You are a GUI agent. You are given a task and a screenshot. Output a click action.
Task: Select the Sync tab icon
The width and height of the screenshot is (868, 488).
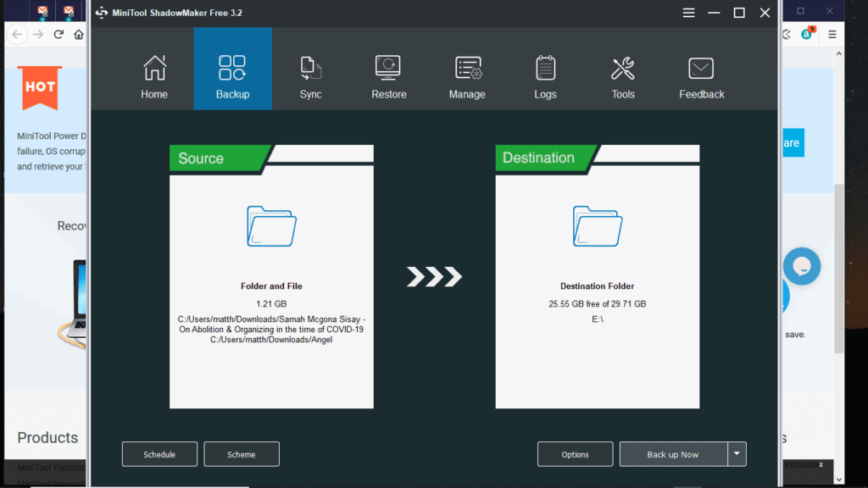point(310,69)
